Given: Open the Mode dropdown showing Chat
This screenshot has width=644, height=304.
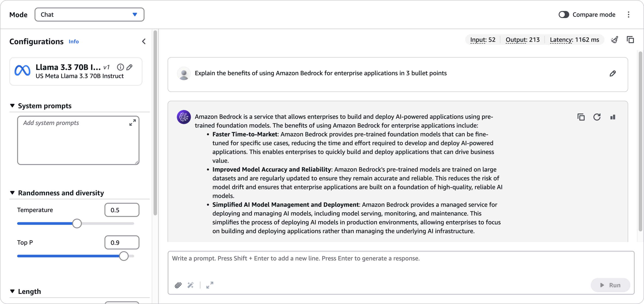Looking at the screenshot, I should coord(89,15).
